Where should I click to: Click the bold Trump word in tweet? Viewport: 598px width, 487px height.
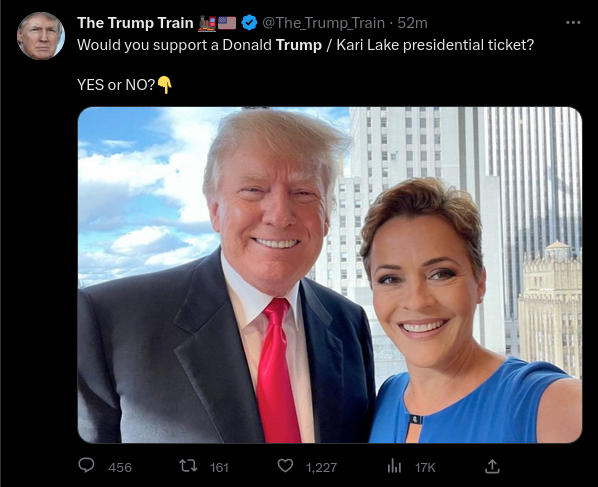click(x=299, y=45)
